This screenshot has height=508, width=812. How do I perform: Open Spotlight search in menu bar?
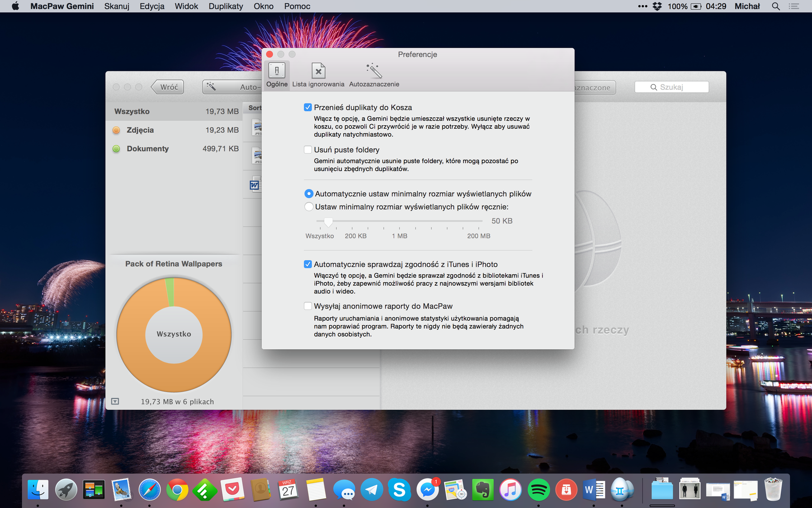(776, 6)
